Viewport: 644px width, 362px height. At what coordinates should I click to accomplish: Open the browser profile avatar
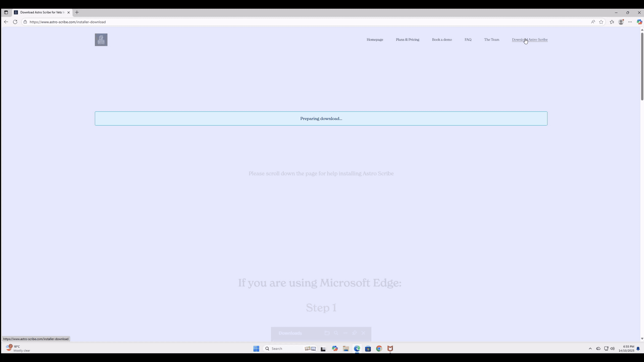(621, 22)
